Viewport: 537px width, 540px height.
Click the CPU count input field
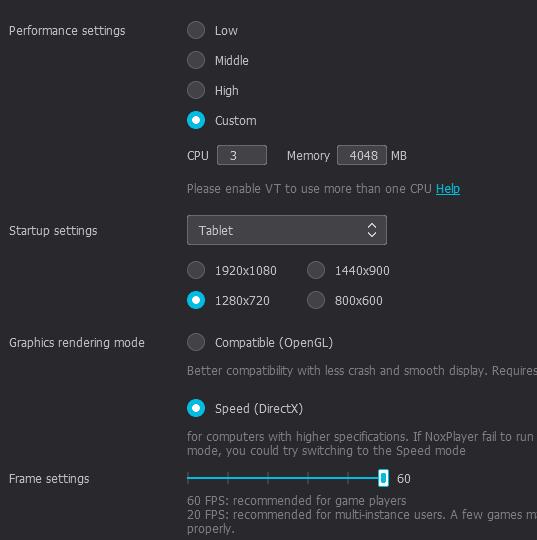click(x=242, y=155)
